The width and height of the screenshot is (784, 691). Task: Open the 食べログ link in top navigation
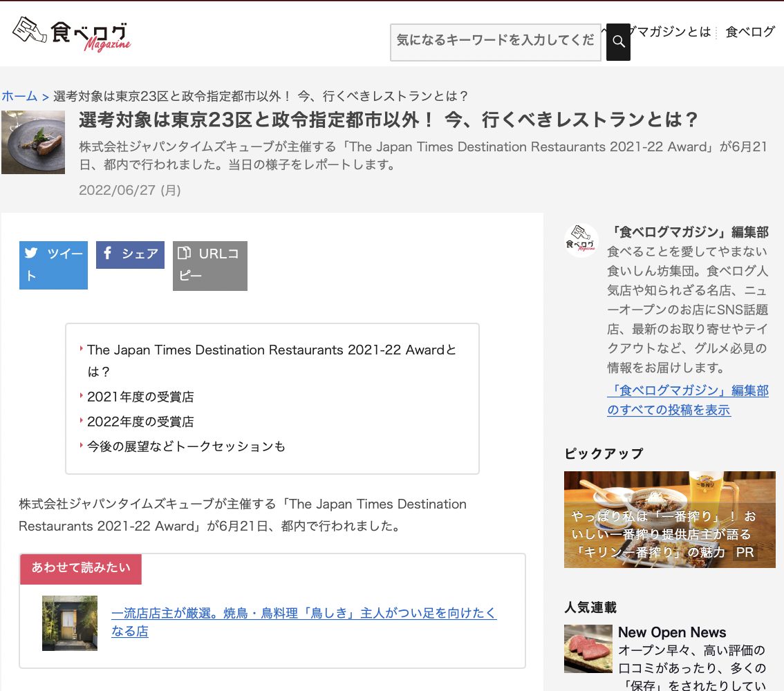(x=750, y=32)
